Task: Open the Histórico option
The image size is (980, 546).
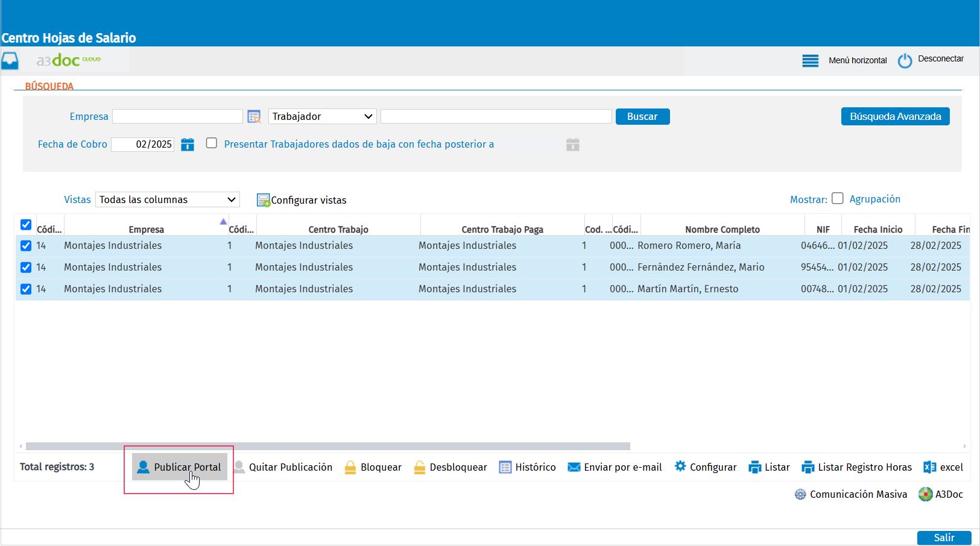Action: 528,467
